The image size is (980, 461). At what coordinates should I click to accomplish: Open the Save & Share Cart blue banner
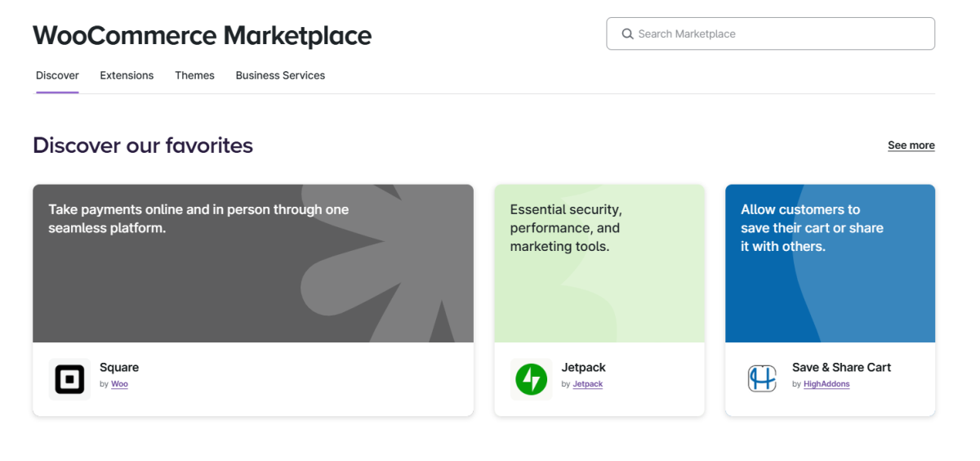pos(830,263)
